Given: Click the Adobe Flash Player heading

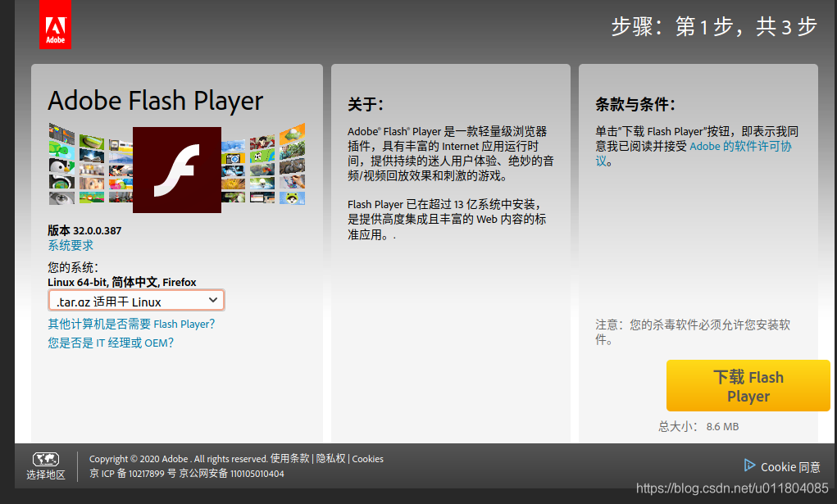Looking at the screenshot, I should coord(155,101).
